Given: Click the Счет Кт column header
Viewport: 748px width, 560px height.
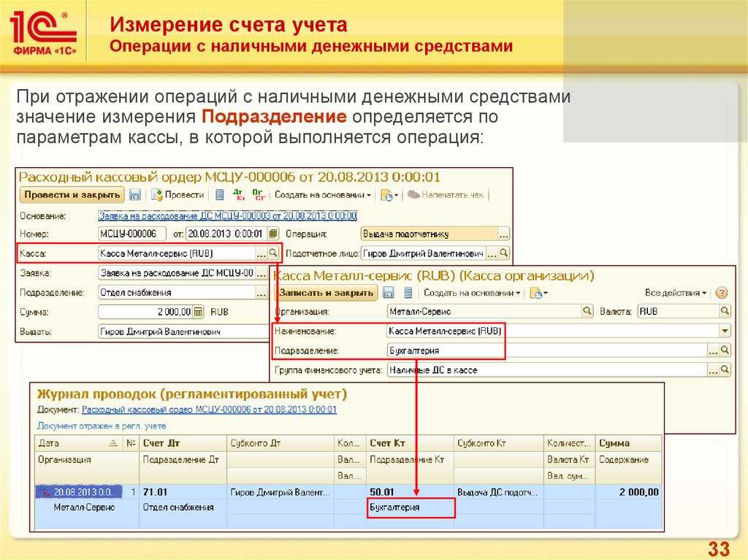Looking at the screenshot, I should point(409,443).
